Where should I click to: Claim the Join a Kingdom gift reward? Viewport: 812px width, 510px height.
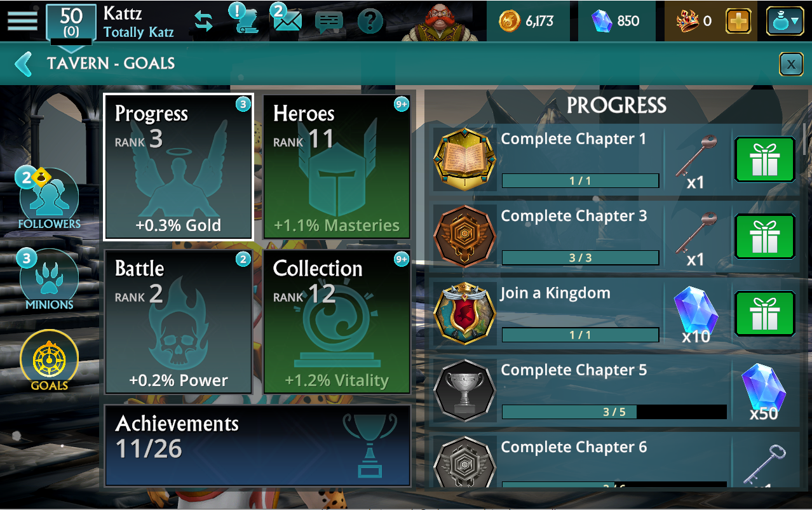[x=765, y=314]
